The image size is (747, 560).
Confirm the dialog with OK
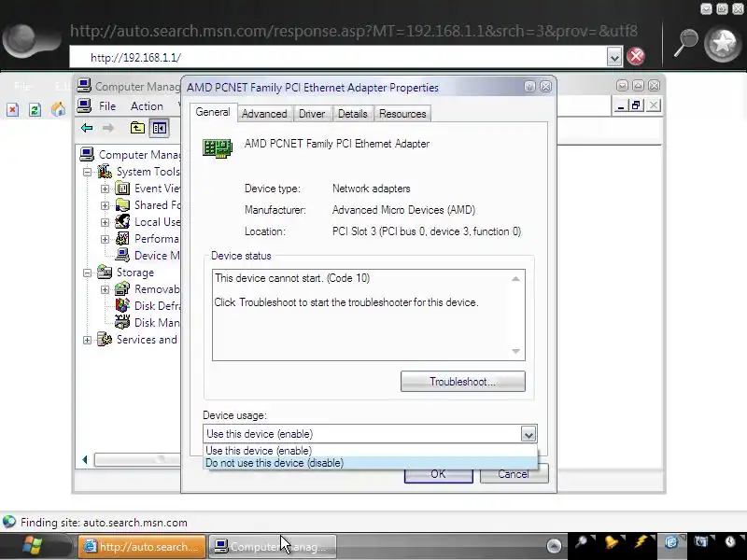pyautogui.click(x=438, y=474)
